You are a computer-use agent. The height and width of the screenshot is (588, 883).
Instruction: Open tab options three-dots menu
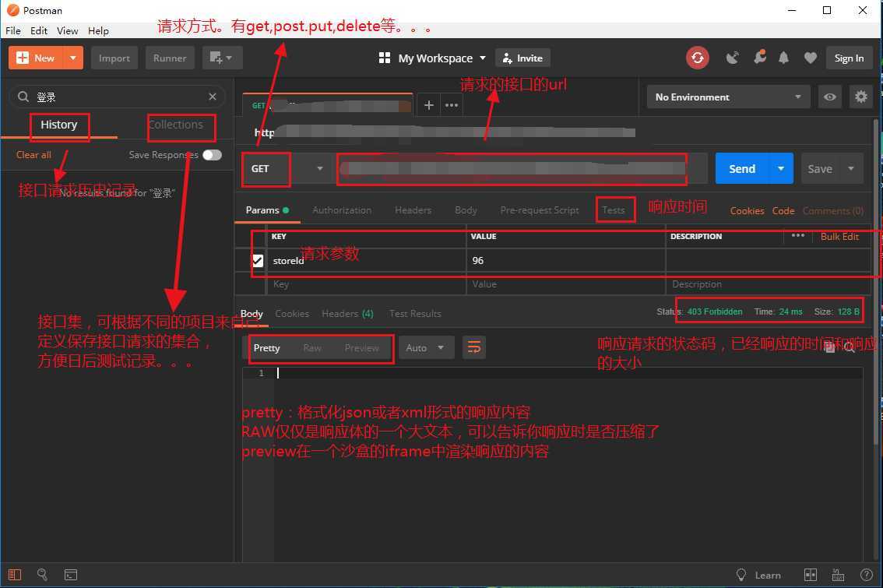tap(452, 105)
